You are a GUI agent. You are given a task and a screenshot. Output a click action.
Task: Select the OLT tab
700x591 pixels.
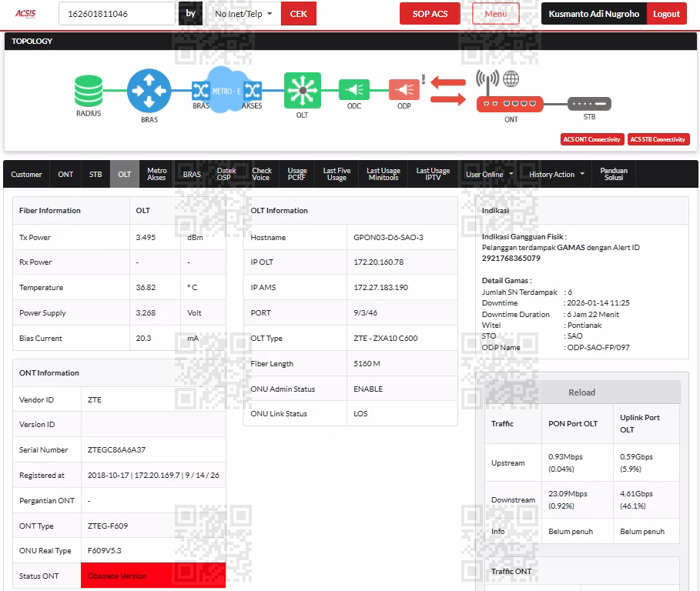click(x=125, y=175)
